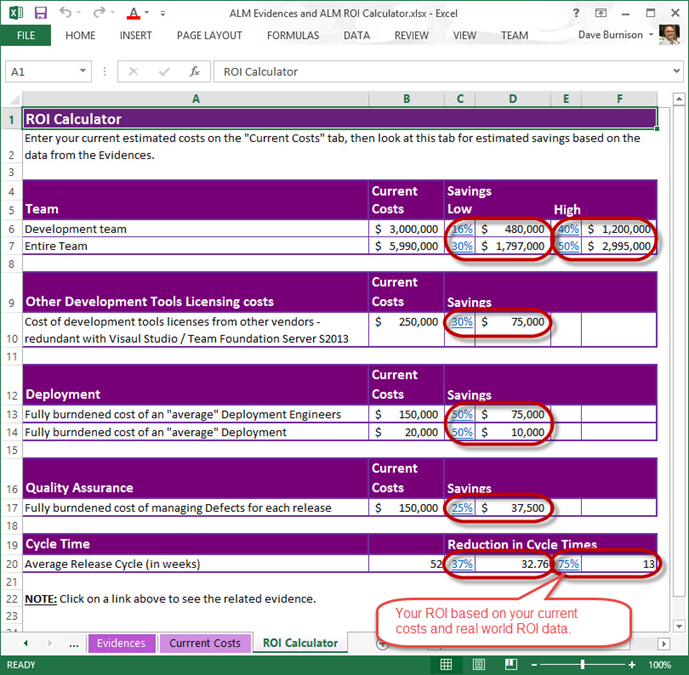Select cell with $3,000,000 development team cost

[x=406, y=229]
